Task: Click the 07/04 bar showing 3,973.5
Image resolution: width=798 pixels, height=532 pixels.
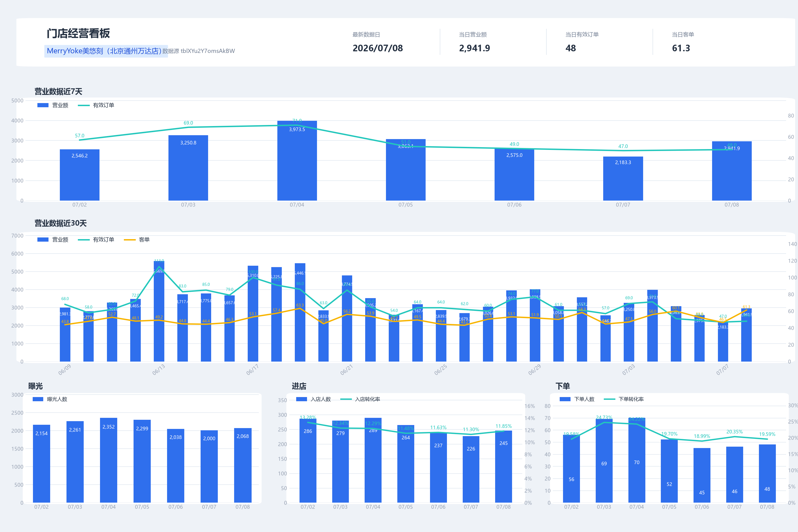Action: click(297, 160)
